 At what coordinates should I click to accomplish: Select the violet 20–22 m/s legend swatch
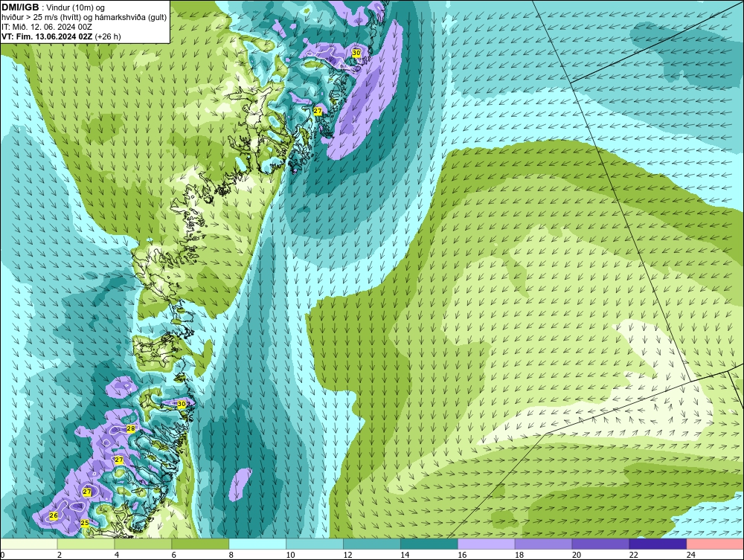point(600,544)
